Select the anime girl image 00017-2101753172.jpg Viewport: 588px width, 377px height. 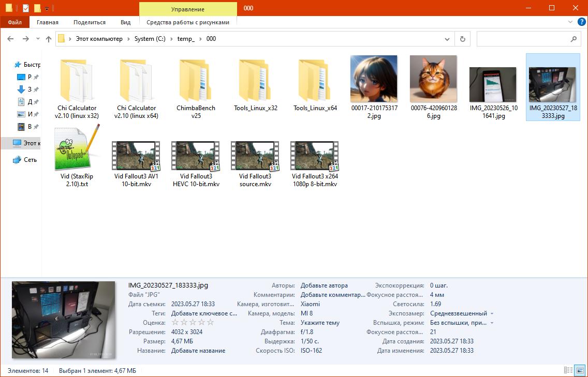[374, 87]
